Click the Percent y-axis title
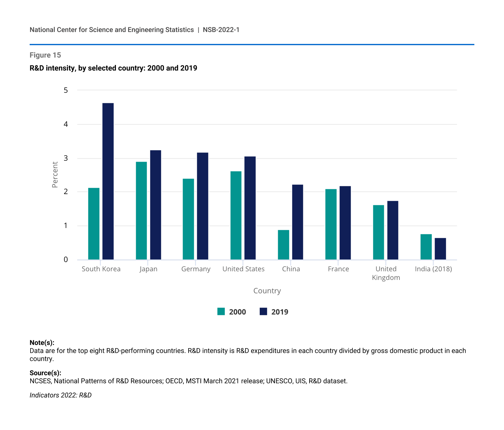This screenshot has width=504, height=430. pos(55,175)
